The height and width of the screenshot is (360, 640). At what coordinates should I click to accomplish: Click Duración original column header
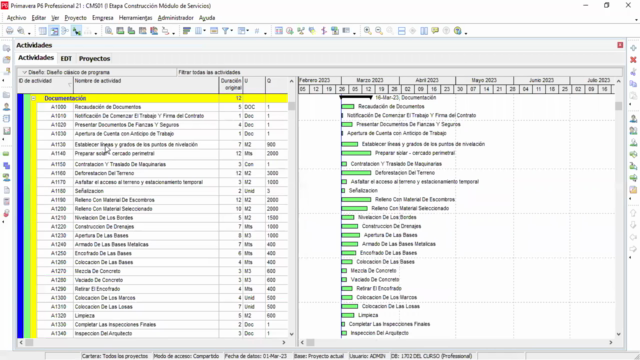(x=231, y=84)
